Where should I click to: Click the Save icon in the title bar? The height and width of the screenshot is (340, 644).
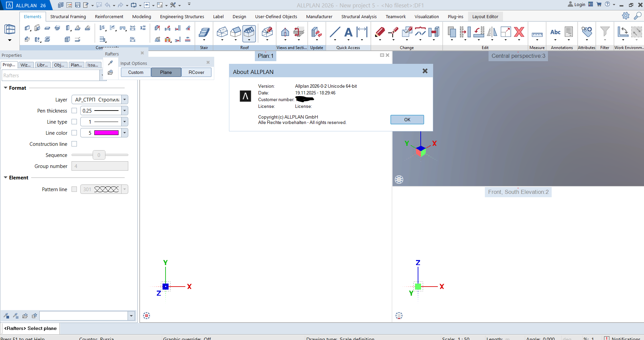tap(78, 5)
